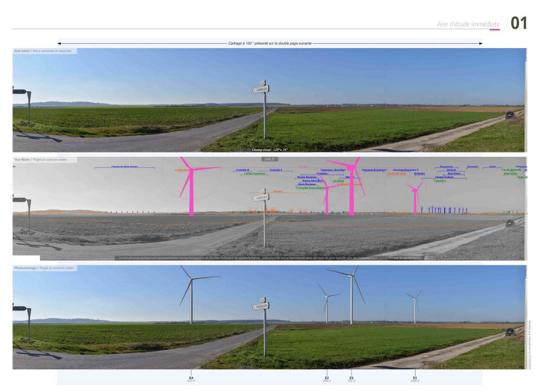Image resolution: width=554 pixels, height=392 pixels.
Task: Click the 'Etat initial / Parcs construits et autorisés' label
Action: (x=43, y=51)
